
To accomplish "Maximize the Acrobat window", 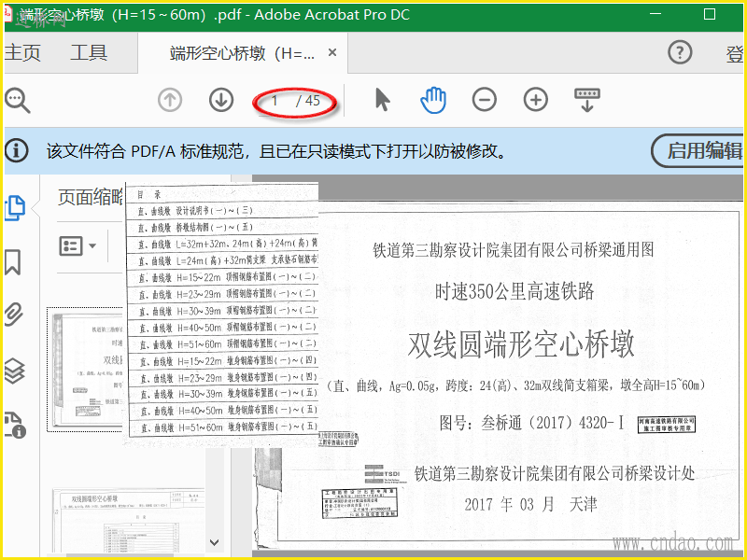I will pos(710,14).
